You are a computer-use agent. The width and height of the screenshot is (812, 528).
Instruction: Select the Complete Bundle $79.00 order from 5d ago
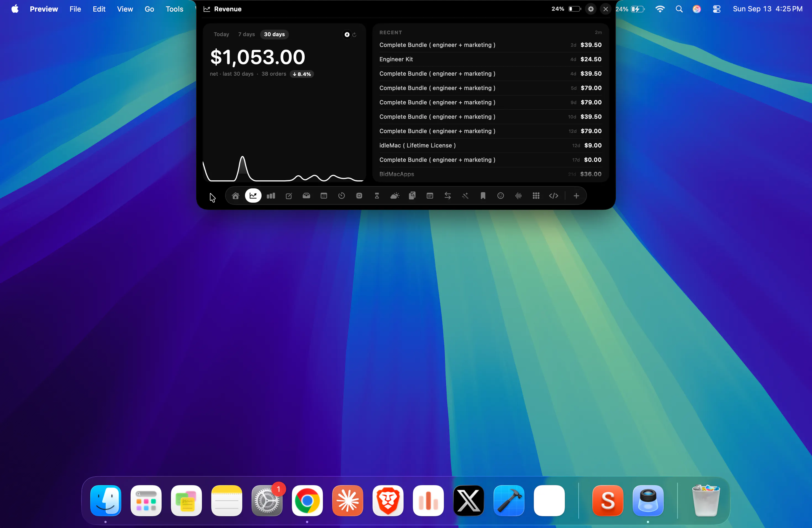[x=490, y=88]
